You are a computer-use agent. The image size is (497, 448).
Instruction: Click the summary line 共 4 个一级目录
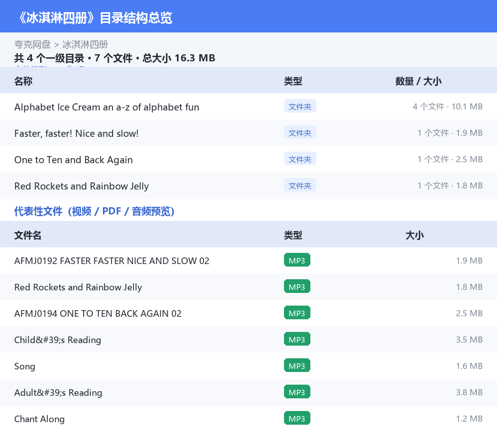coord(115,58)
